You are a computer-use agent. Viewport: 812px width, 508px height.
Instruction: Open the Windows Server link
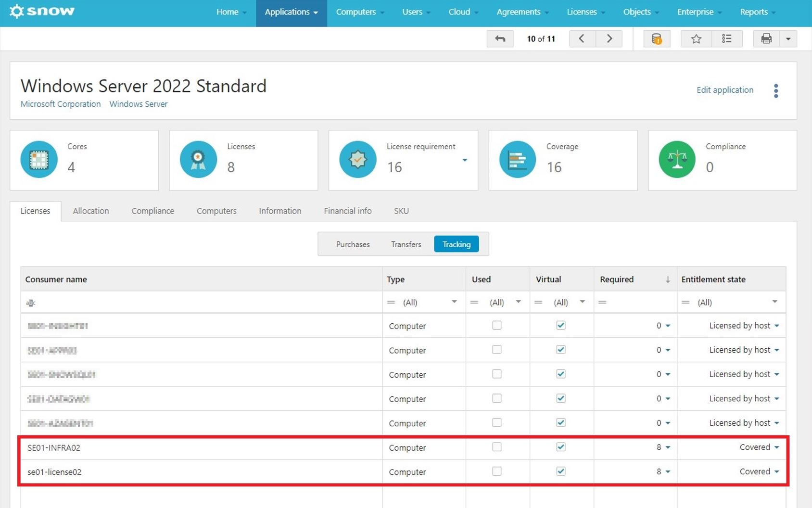(139, 104)
